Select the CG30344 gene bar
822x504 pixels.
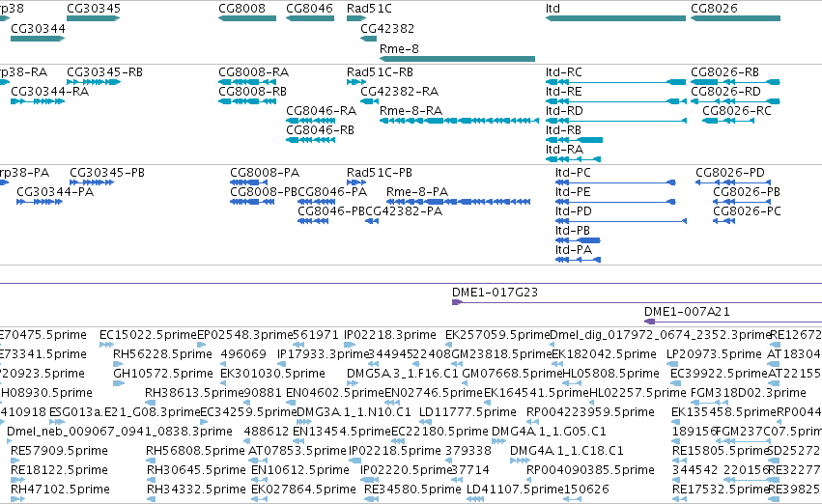[38, 39]
